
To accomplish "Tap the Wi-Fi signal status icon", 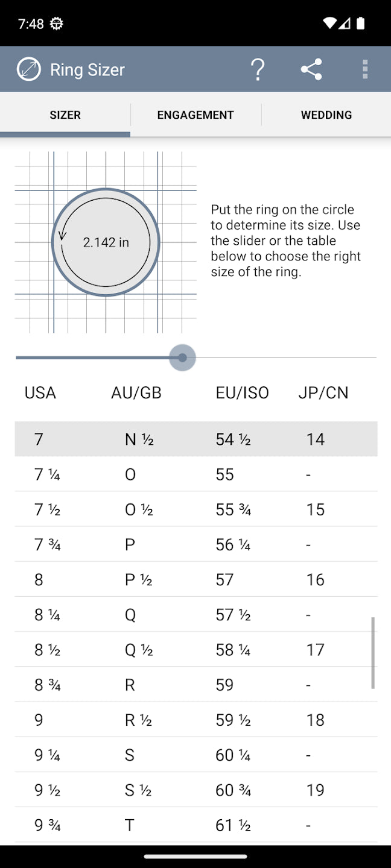I will tap(329, 24).
